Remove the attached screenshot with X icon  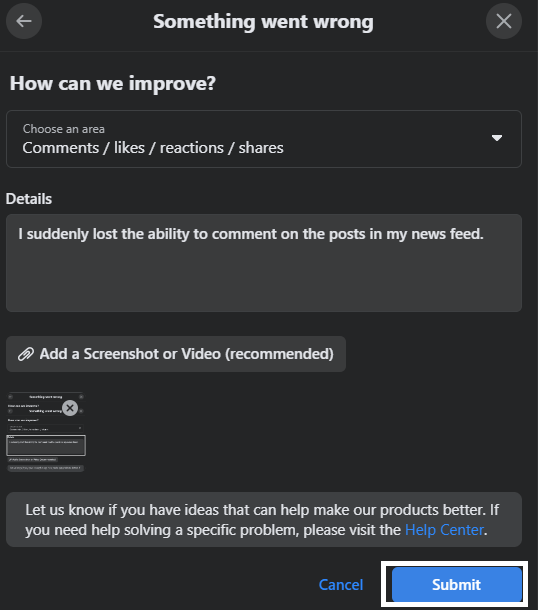70,408
